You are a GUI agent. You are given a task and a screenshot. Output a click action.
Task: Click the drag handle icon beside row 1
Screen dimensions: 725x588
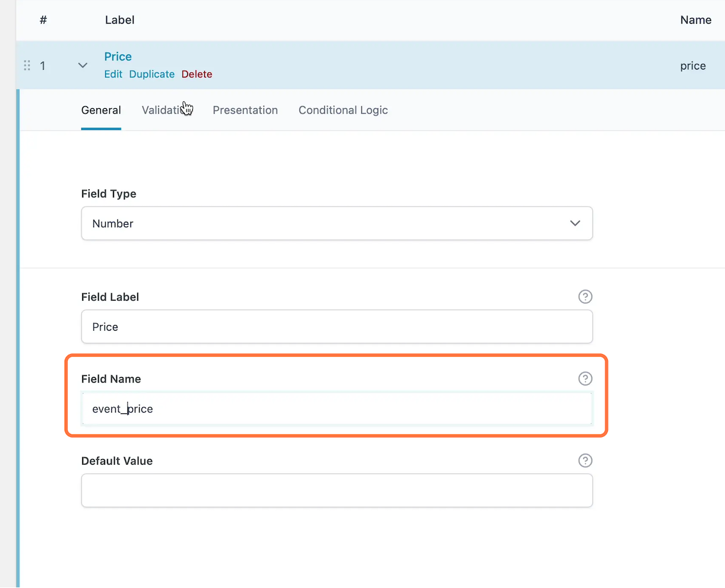click(x=27, y=65)
